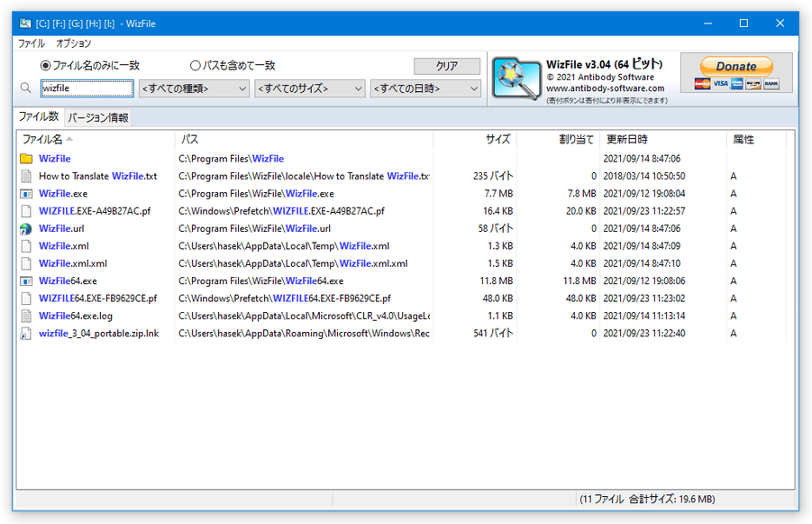The height and width of the screenshot is (524, 812).
Task: Click the 20.0 KB allocated cell
Action: tap(581, 211)
